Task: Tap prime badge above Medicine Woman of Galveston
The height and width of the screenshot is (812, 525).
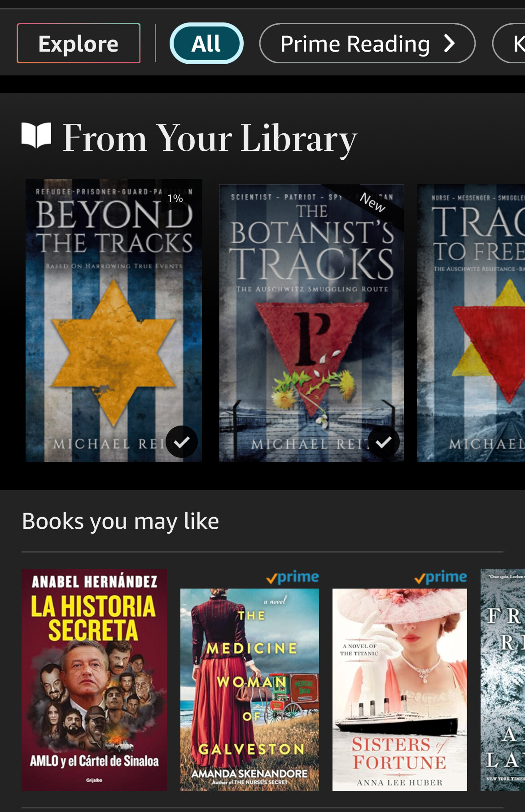Action: [293, 577]
